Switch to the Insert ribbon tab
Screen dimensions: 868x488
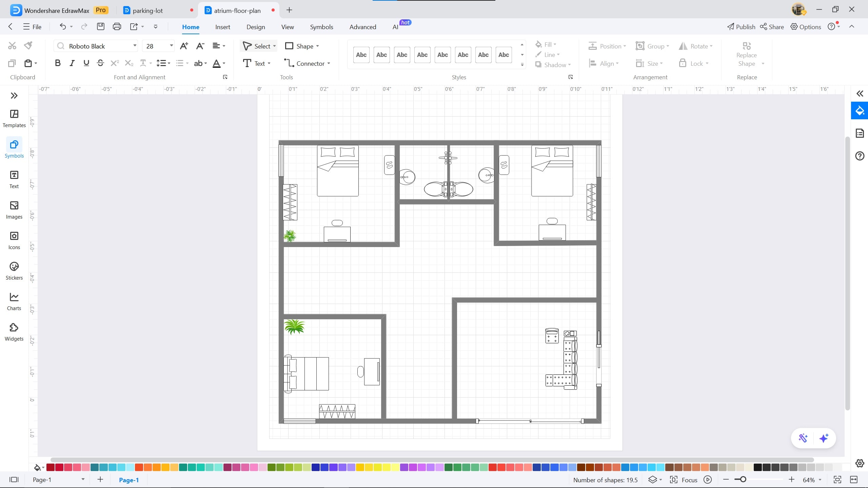click(x=222, y=27)
